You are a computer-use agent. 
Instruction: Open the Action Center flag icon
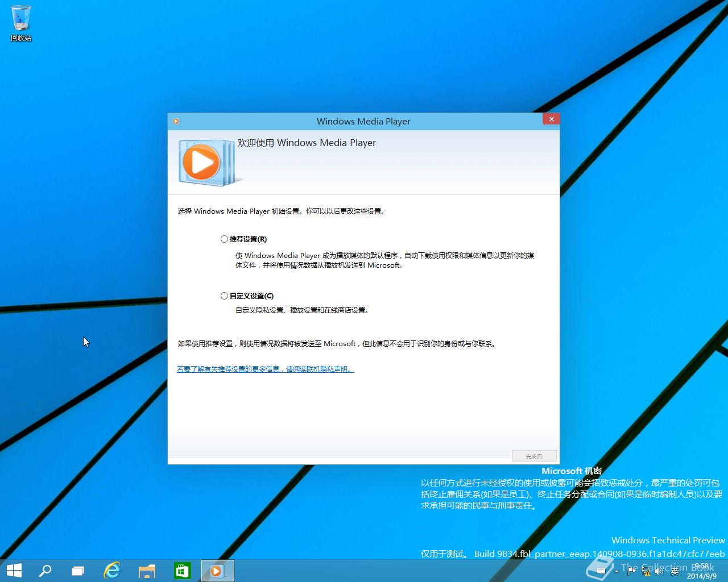pyautogui.click(x=631, y=571)
